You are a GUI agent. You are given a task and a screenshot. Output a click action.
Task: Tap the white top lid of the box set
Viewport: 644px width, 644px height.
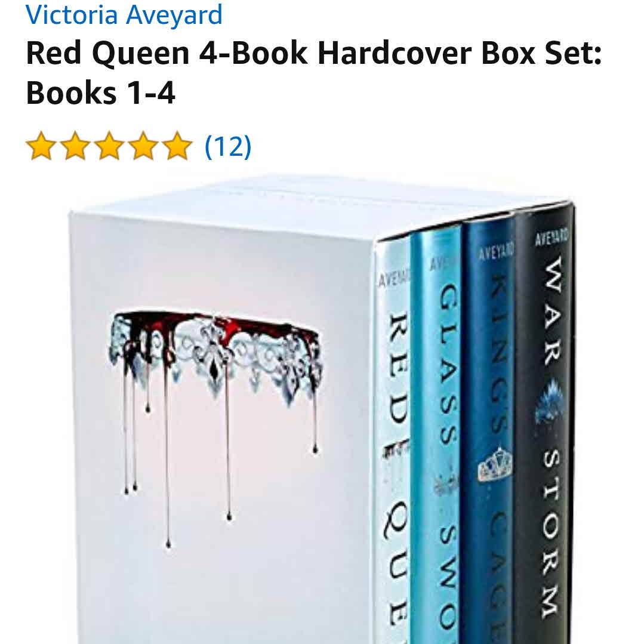[x=321, y=201]
